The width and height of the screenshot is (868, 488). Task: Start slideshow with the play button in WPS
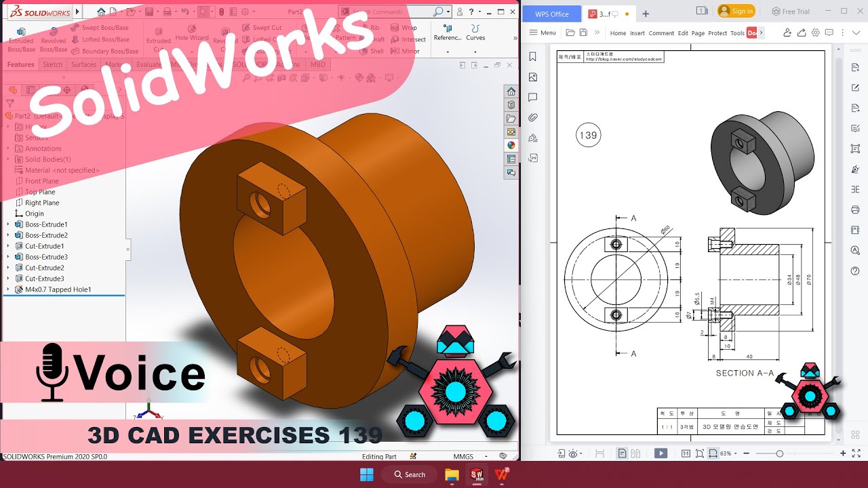click(660, 453)
